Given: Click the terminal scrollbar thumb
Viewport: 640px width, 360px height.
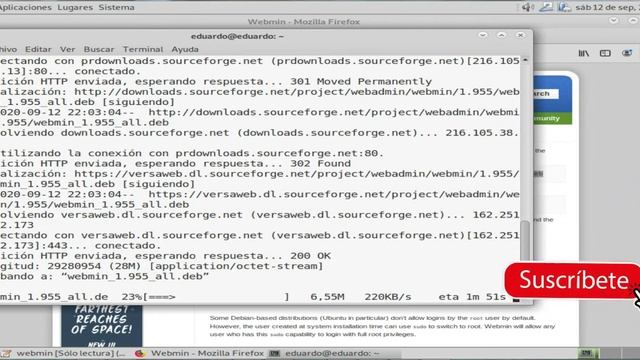Looking at the screenshot, I should [526, 241].
